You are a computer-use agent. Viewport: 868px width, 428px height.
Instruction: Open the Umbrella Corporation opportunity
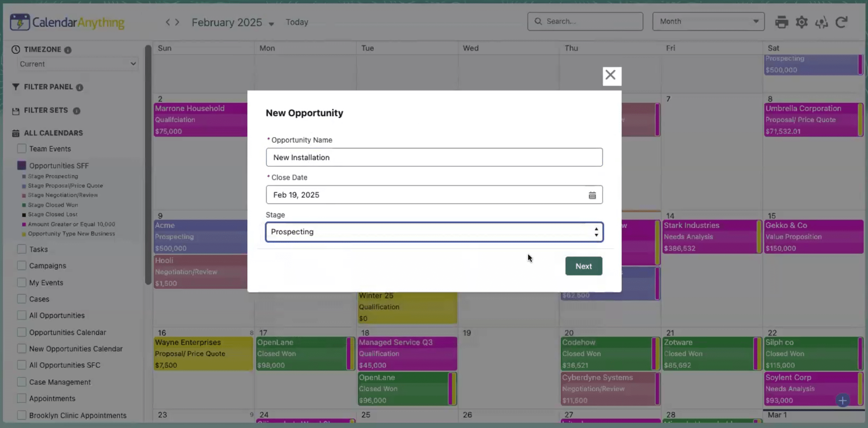pos(813,120)
